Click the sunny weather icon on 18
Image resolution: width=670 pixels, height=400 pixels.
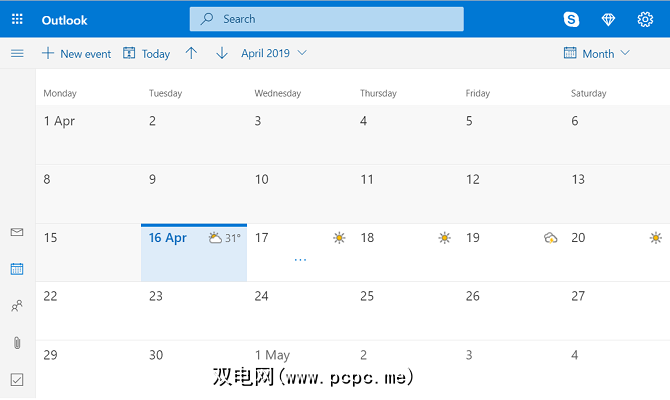(444, 238)
